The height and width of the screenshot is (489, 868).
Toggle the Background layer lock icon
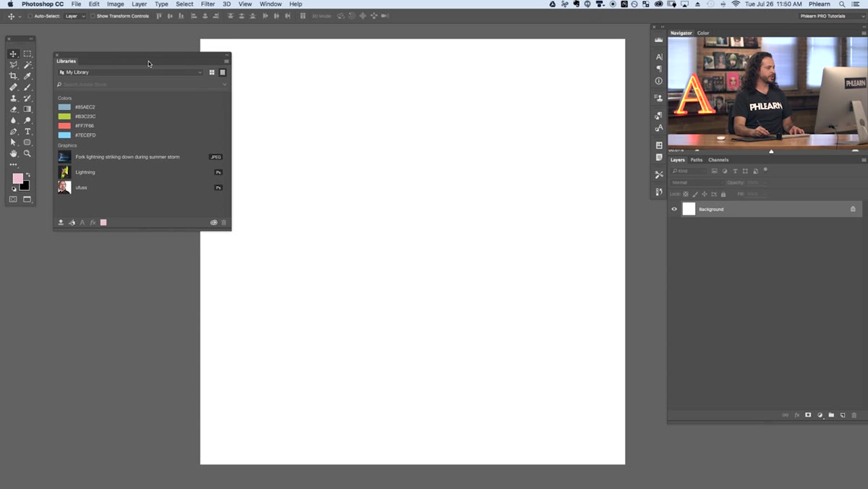pos(853,209)
